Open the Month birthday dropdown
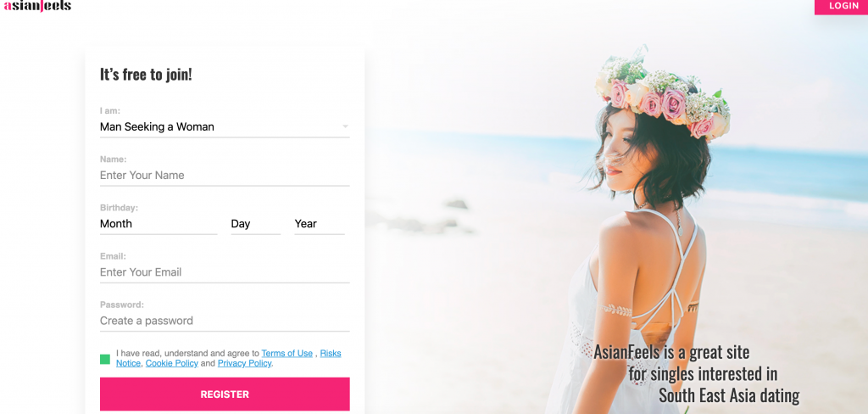The image size is (868, 414). (159, 224)
